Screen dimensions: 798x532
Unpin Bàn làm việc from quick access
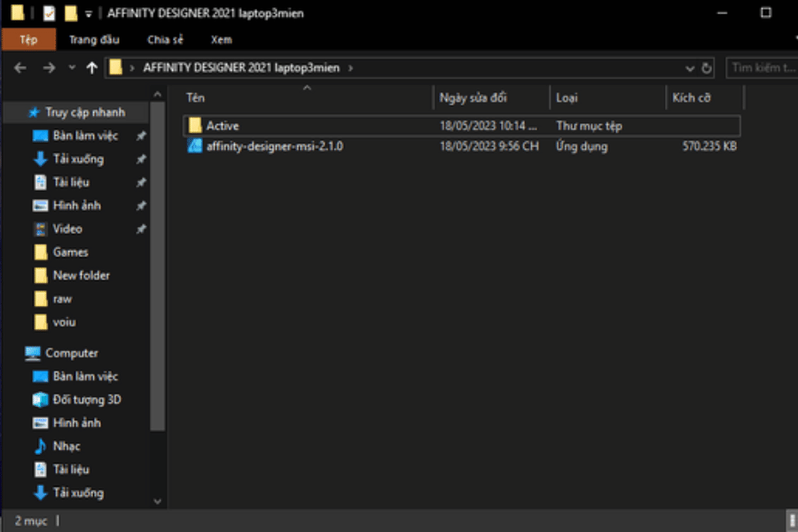click(140, 137)
